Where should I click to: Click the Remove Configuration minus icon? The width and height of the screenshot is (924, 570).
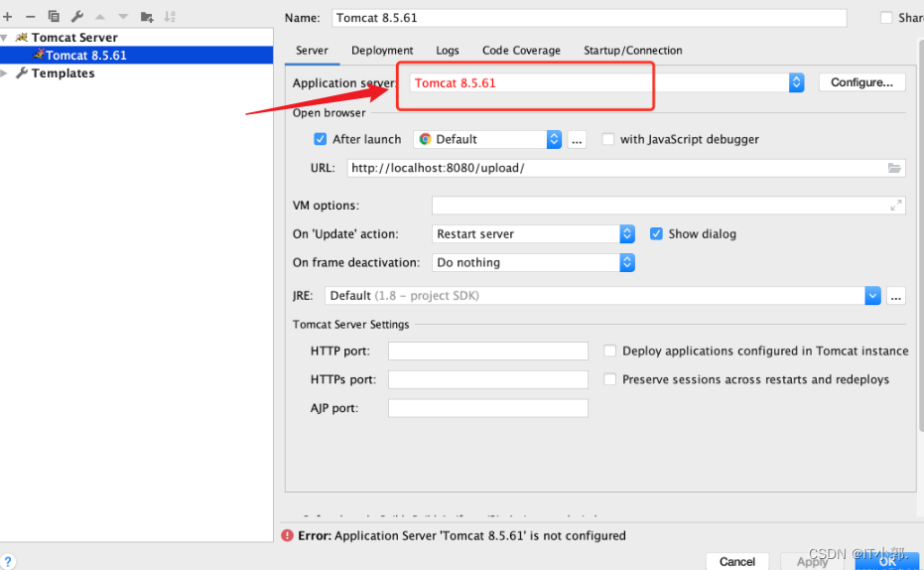[30, 17]
